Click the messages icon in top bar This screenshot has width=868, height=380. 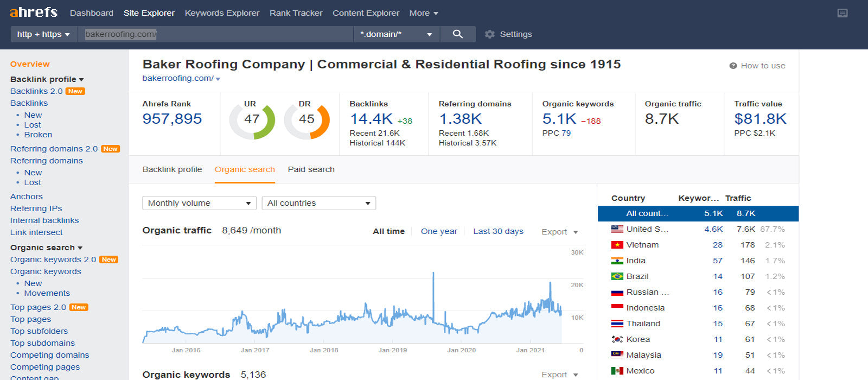click(843, 13)
